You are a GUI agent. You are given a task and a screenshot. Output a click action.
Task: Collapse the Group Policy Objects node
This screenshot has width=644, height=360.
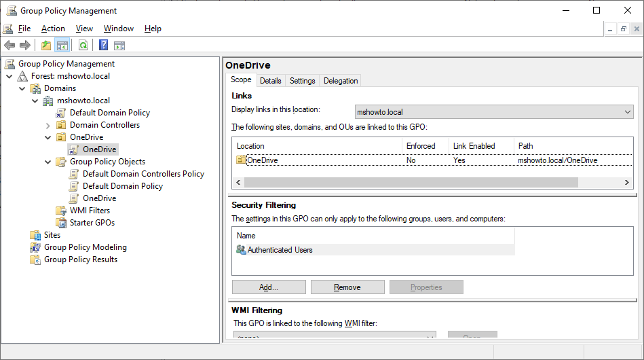click(48, 162)
